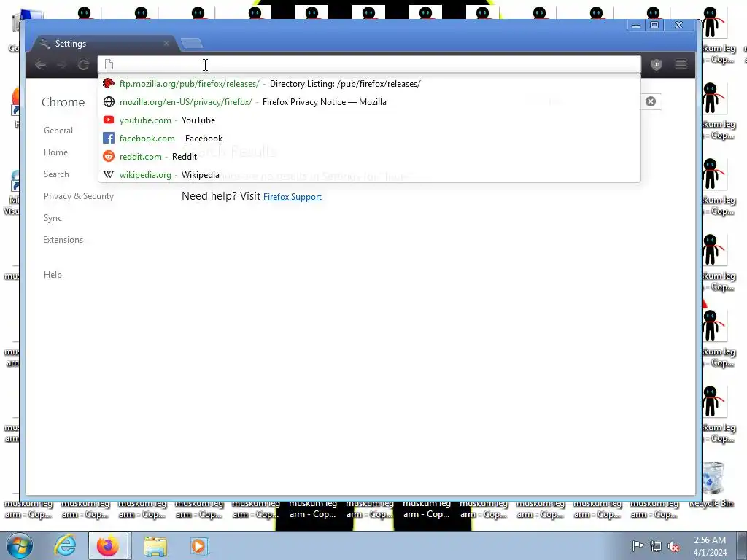Open Extensions from the settings sidebar
The width and height of the screenshot is (747, 560).
click(x=63, y=240)
